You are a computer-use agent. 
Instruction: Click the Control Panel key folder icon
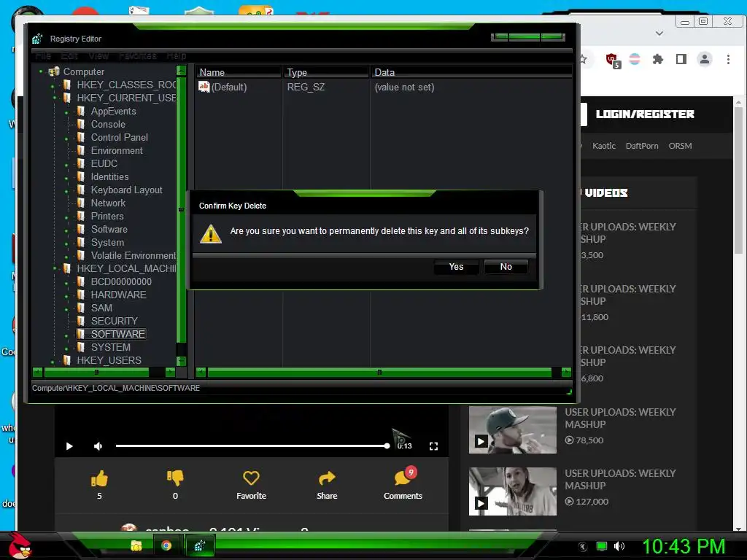[80, 137]
